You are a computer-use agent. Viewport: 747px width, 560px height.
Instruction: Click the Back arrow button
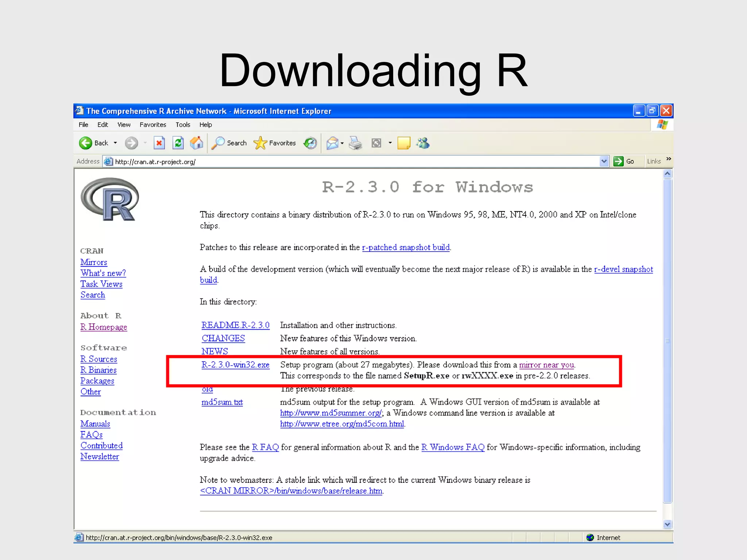[86, 143]
